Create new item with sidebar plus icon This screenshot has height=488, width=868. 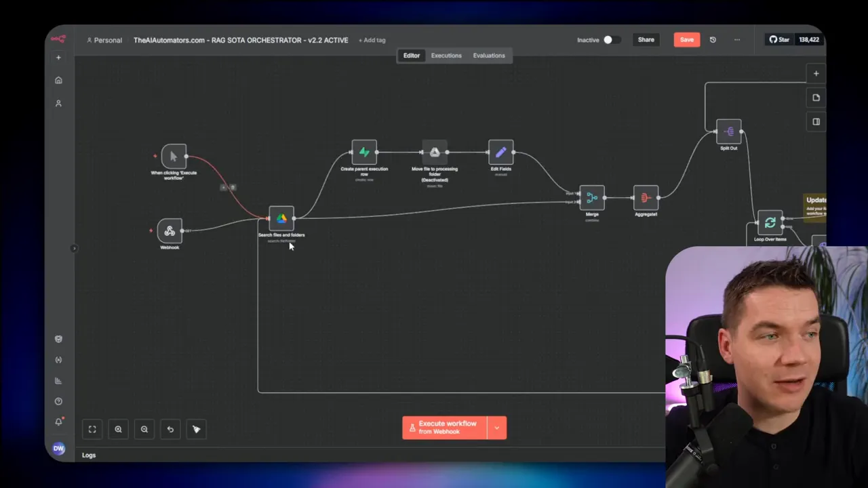coord(58,58)
